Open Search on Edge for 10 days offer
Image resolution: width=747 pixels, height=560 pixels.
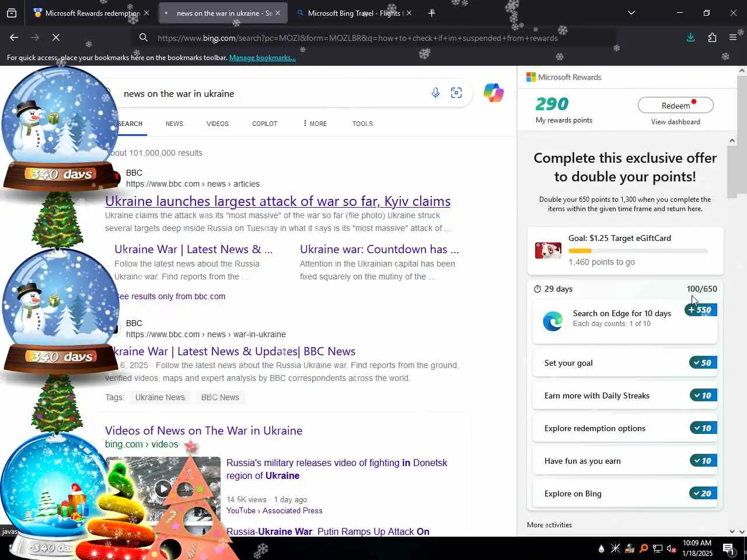[624, 321]
